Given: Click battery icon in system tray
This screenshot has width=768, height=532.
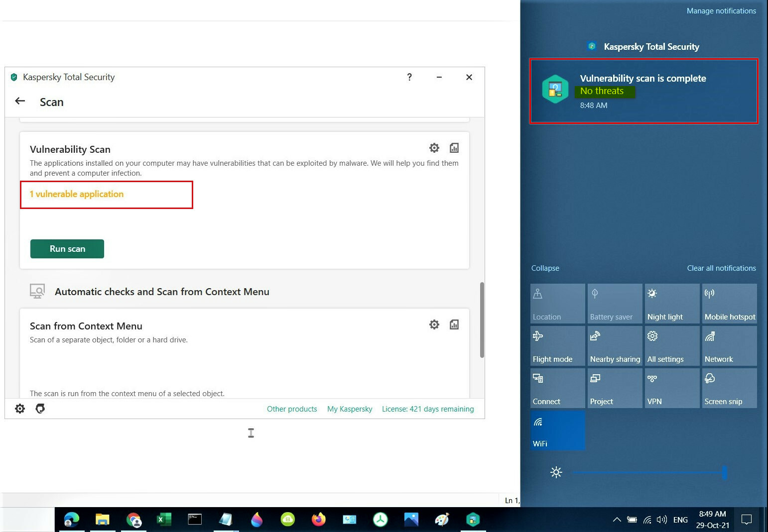Looking at the screenshot, I should [x=632, y=520].
